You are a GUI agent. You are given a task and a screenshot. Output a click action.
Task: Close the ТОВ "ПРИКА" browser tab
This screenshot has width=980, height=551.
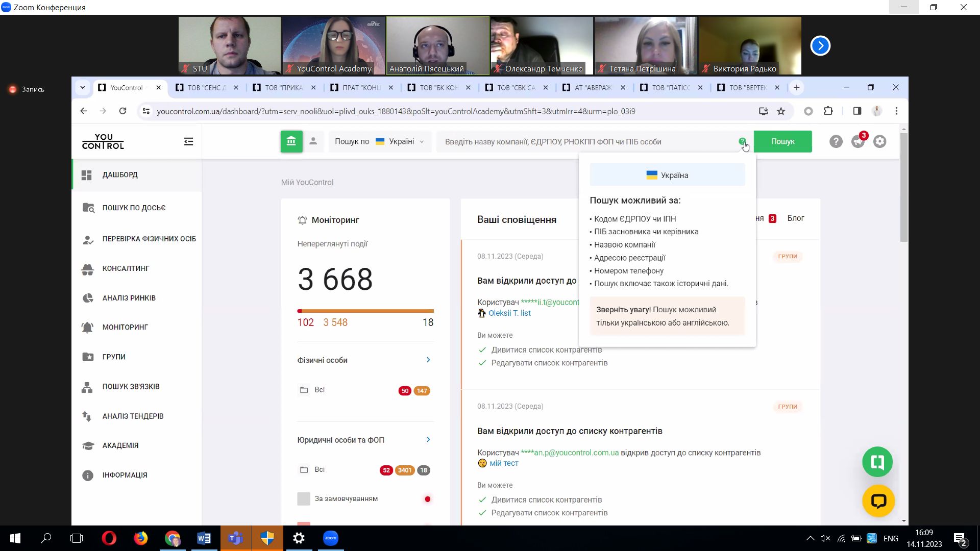click(x=313, y=88)
